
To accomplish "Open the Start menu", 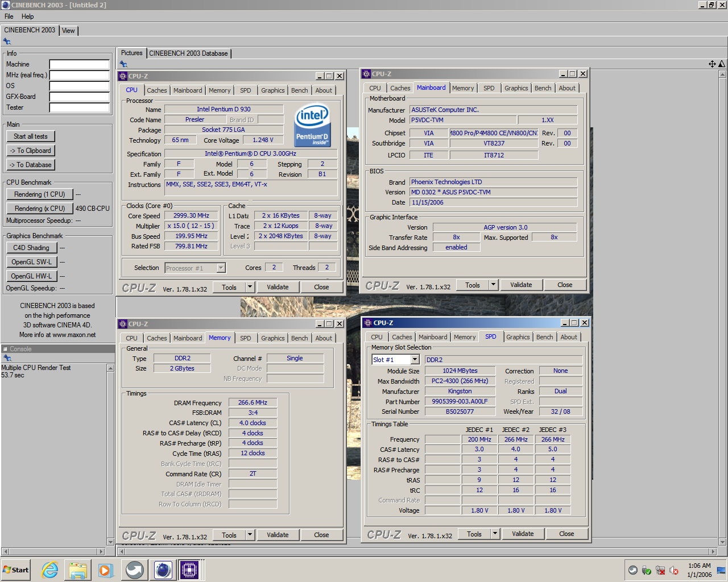I will [16, 569].
